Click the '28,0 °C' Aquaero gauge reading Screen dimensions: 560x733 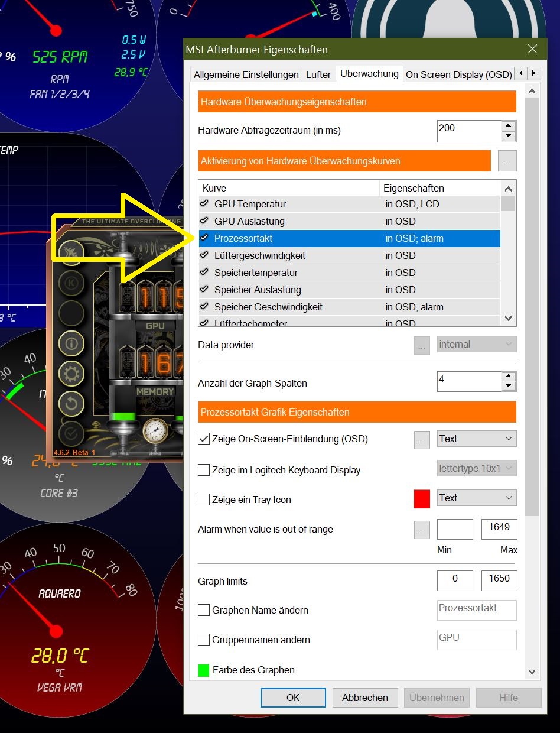[60, 656]
